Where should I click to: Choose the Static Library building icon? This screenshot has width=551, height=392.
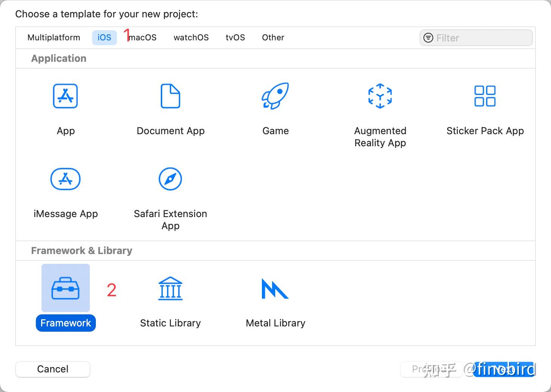(x=170, y=288)
